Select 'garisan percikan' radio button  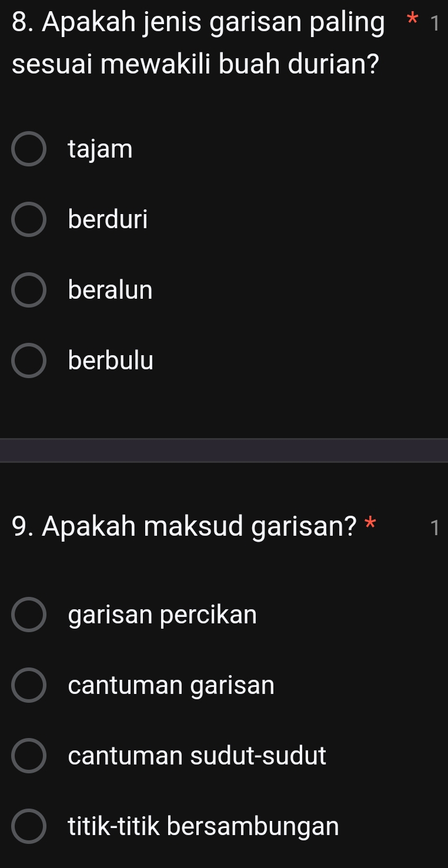point(28,615)
